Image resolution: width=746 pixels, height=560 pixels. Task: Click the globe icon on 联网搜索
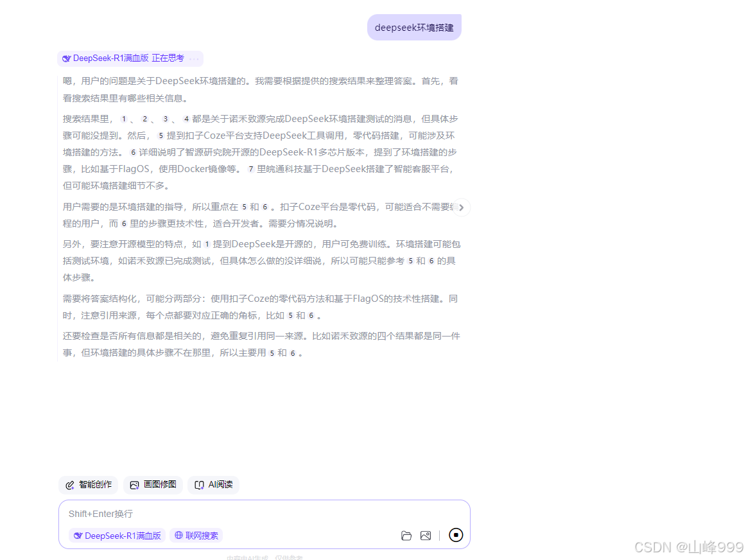[179, 535]
